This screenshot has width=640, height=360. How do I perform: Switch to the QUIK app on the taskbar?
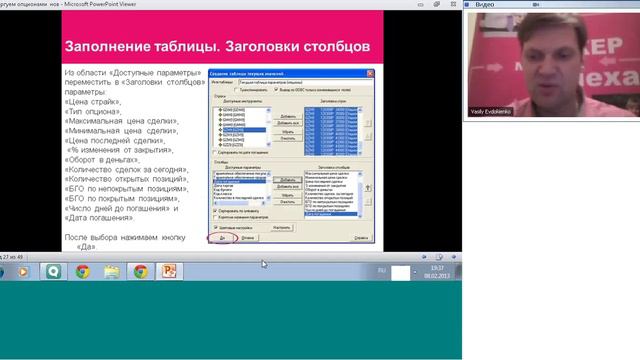tap(53, 271)
